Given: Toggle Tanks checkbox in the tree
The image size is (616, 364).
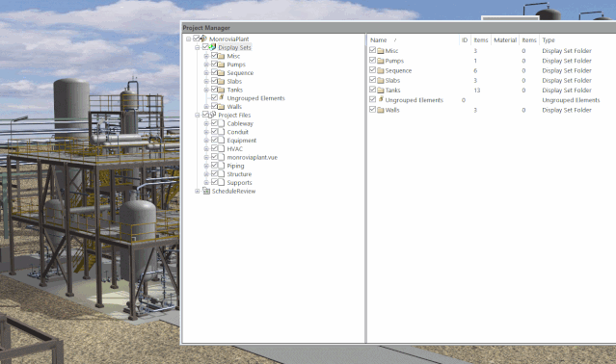Looking at the screenshot, I should pos(214,90).
